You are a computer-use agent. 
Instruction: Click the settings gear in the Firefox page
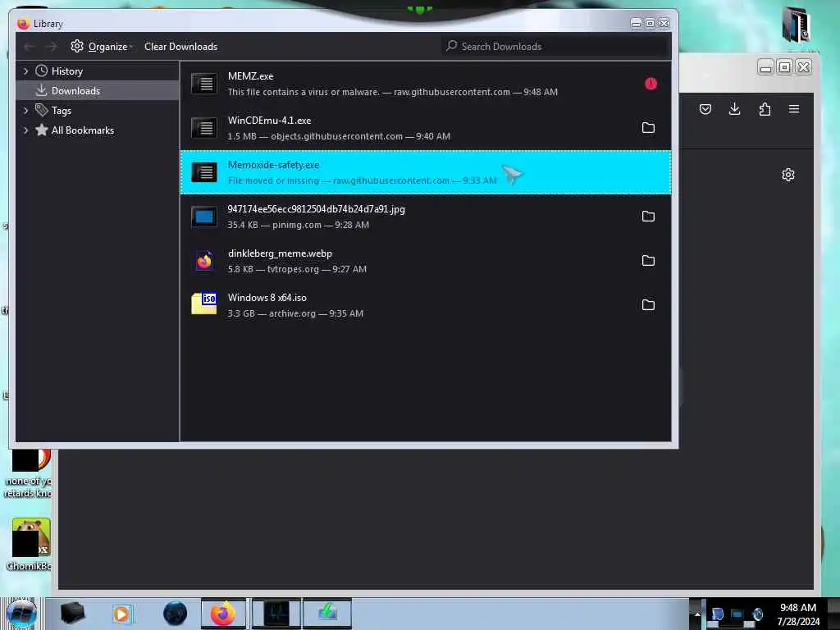click(x=788, y=175)
